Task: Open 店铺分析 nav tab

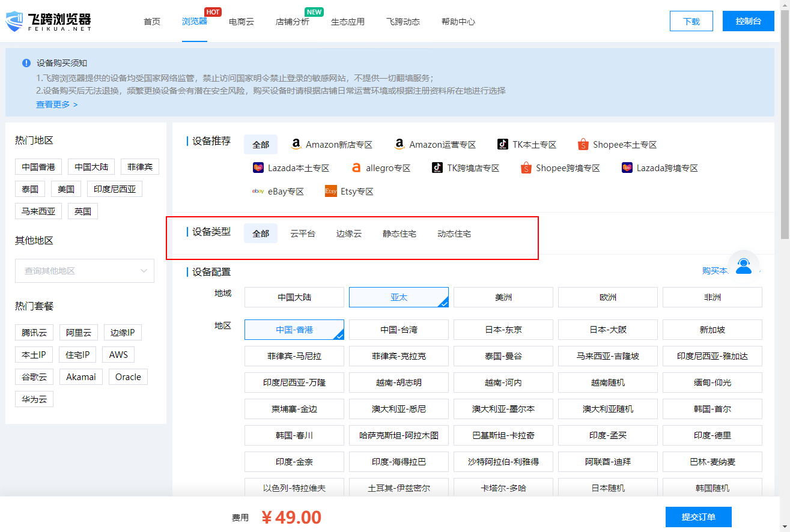Action: click(x=293, y=22)
